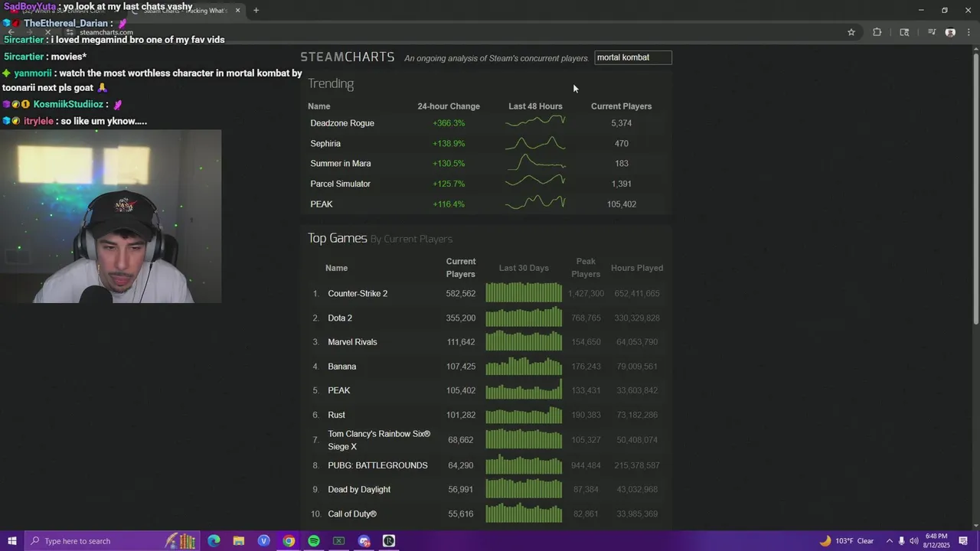Close the Steam Charts browser tab
This screenshot has width=980, height=551.
tap(237, 10)
